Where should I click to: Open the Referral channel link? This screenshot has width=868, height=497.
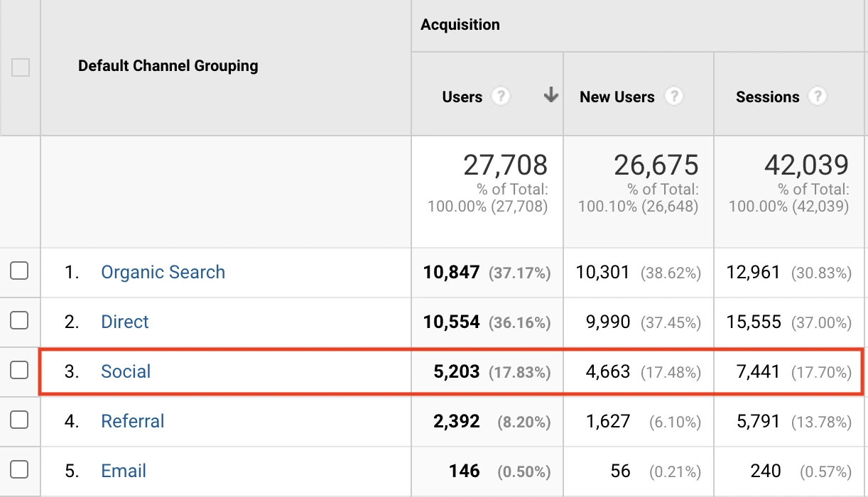(x=132, y=421)
